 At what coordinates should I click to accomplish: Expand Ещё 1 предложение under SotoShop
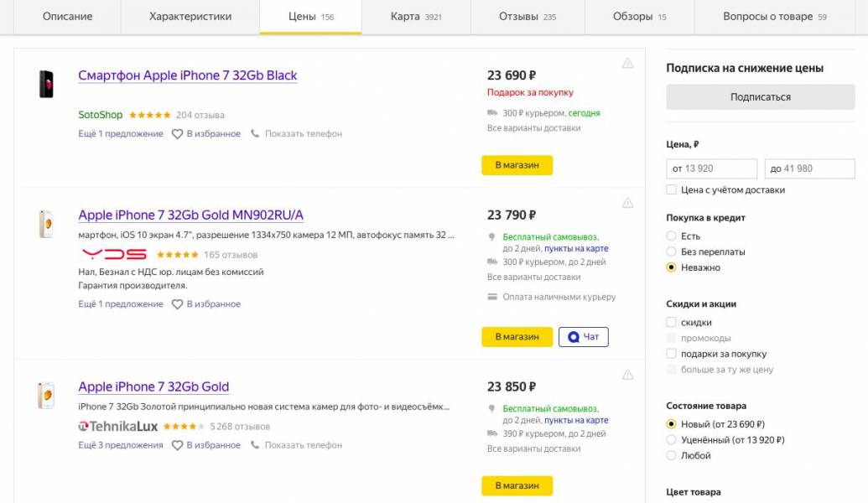[x=121, y=134]
